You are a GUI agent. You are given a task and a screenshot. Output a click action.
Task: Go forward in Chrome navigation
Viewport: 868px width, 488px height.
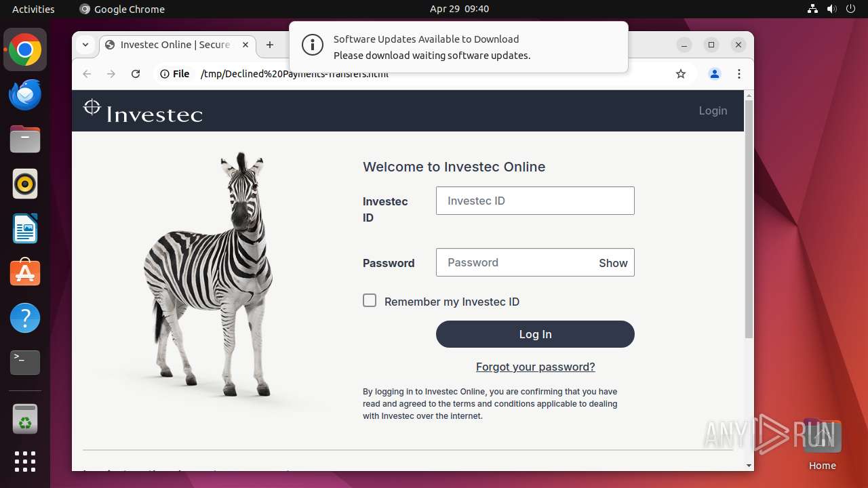click(111, 74)
